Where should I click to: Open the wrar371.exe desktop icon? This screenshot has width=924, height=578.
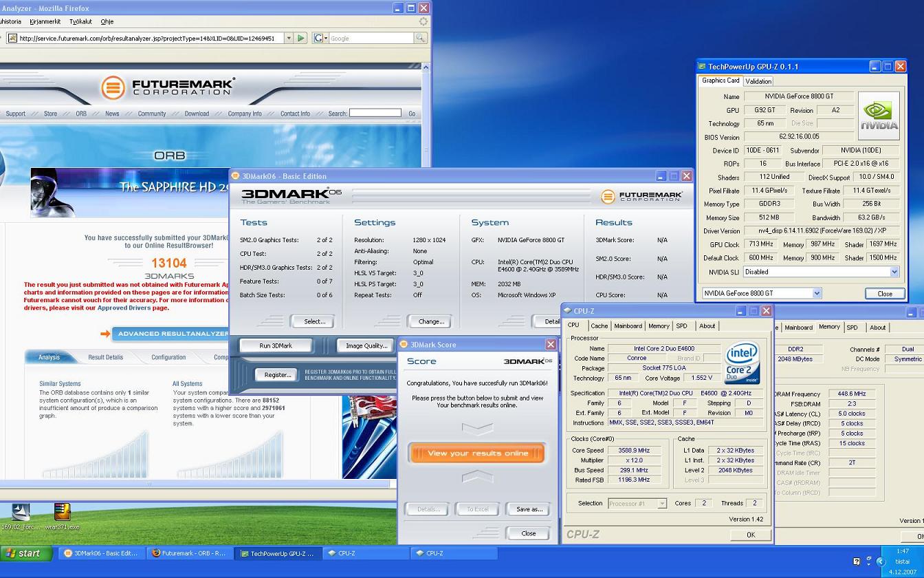62,516
